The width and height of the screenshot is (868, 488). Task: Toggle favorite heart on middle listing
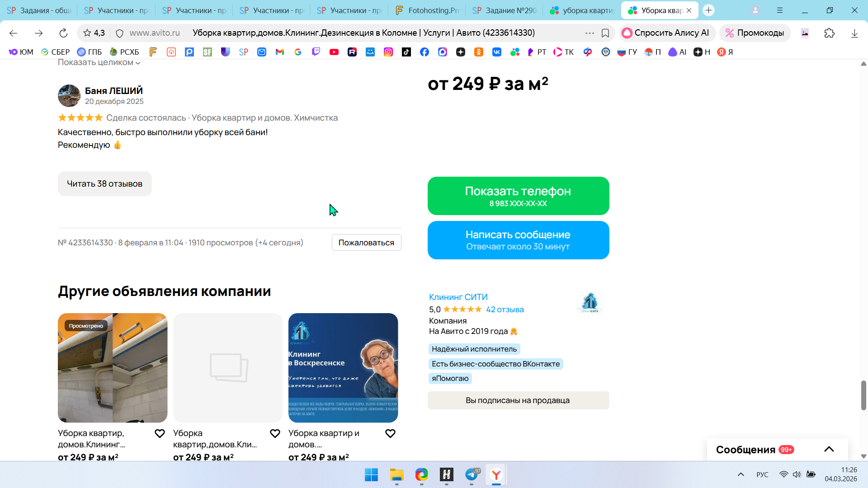tap(275, 434)
